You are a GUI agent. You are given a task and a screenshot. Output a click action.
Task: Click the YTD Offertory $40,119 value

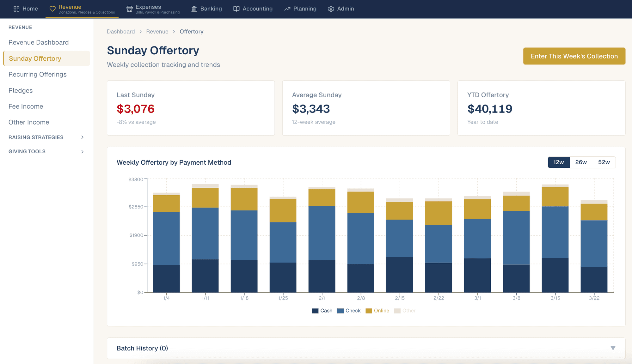(x=490, y=109)
